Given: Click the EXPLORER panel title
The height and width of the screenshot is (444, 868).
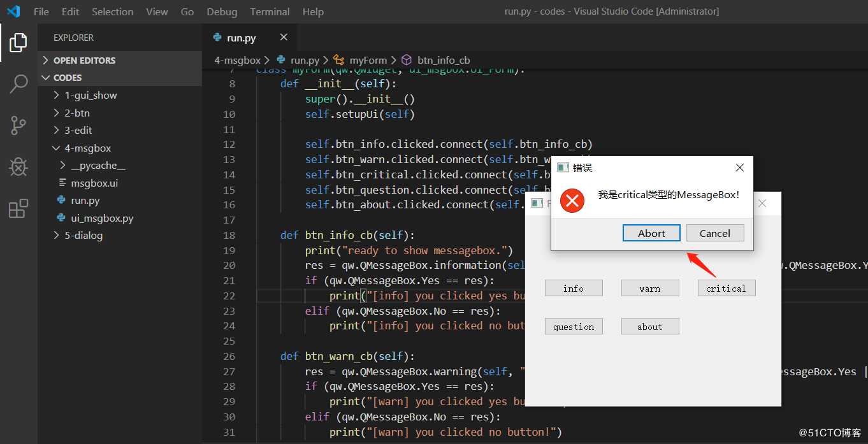Looking at the screenshot, I should click(x=73, y=38).
